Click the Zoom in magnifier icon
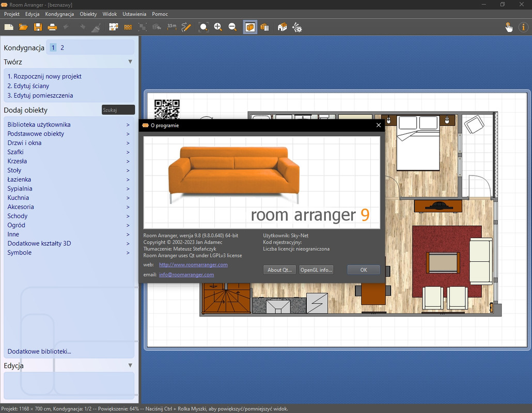 click(218, 27)
